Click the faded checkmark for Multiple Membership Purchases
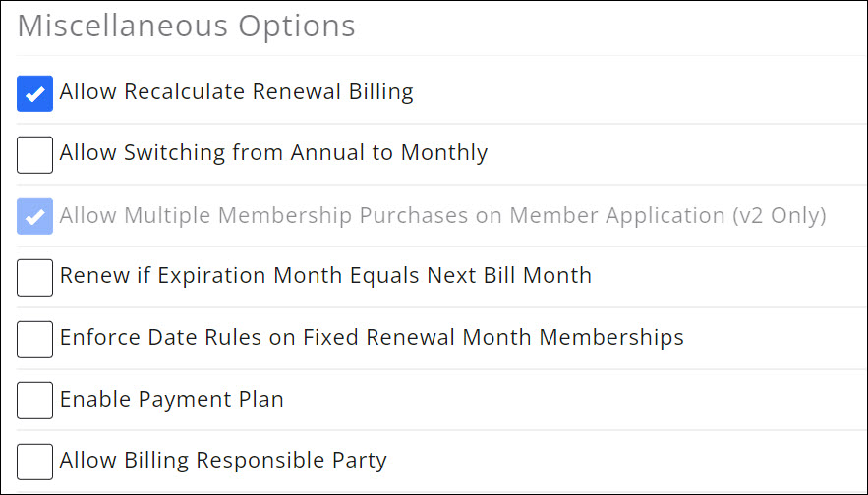Screen dimensions: 868x495 35,216
